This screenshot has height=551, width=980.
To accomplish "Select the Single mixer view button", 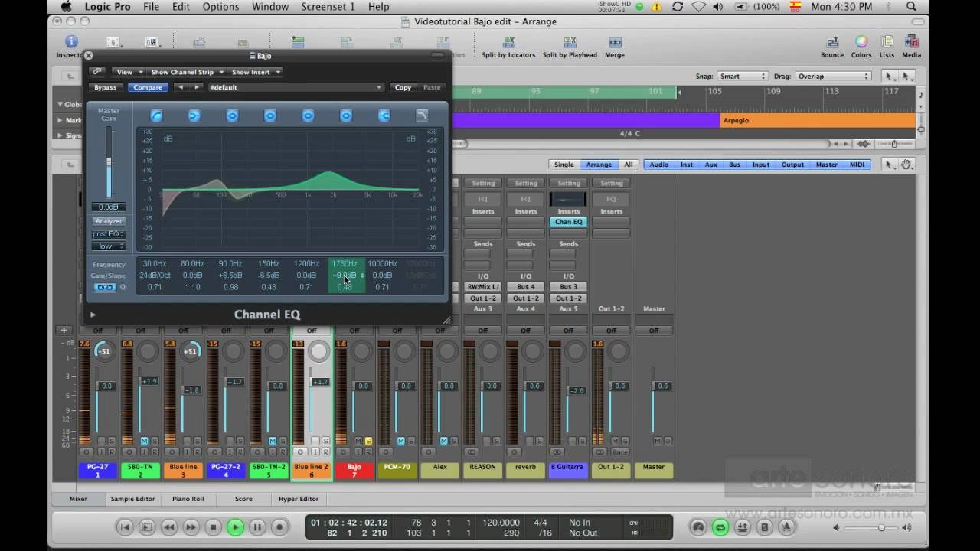I will [x=563, y=165].
